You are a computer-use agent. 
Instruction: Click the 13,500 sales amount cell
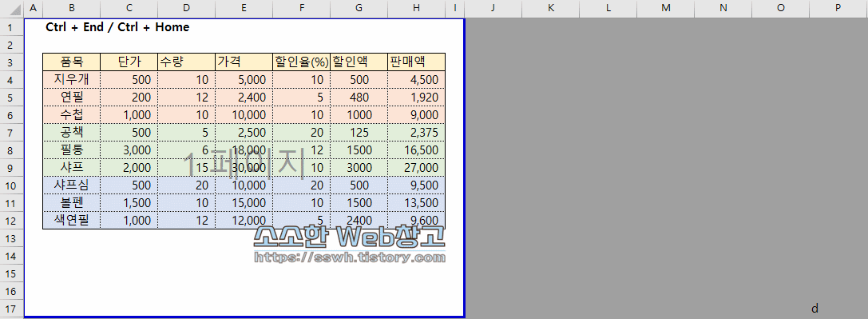pyautogui.click(x=417, y=203)
